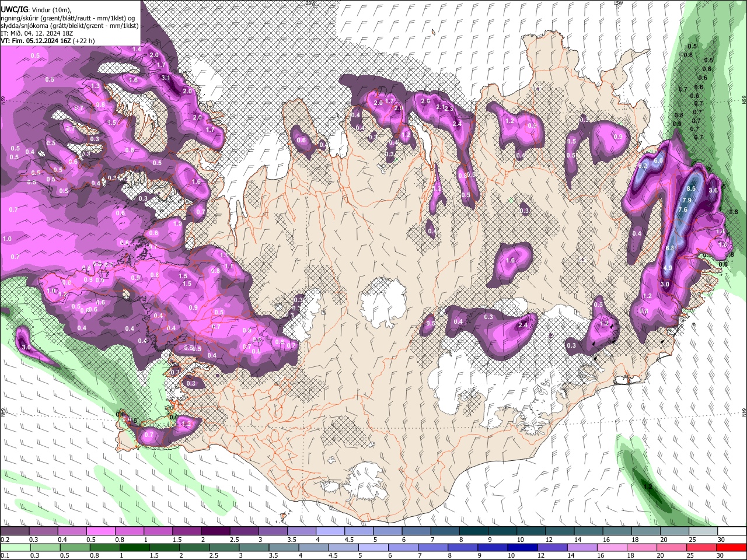Screen dimensions: 747x560
Task: Click the 7.9 precipitation value in the east
Action: [686, 200]
